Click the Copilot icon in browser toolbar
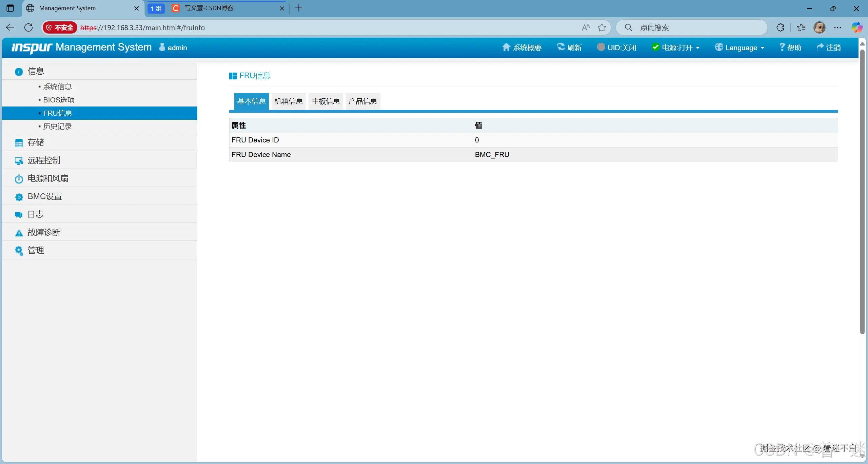Viewport: 868px width, 464px height. coord(857,27)
